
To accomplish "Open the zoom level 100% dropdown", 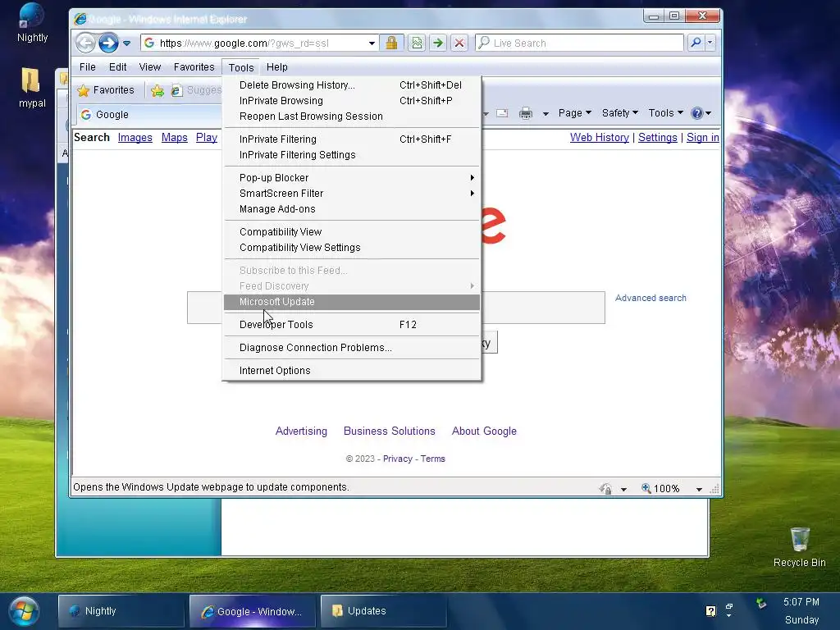I will (x=699, y=489).
